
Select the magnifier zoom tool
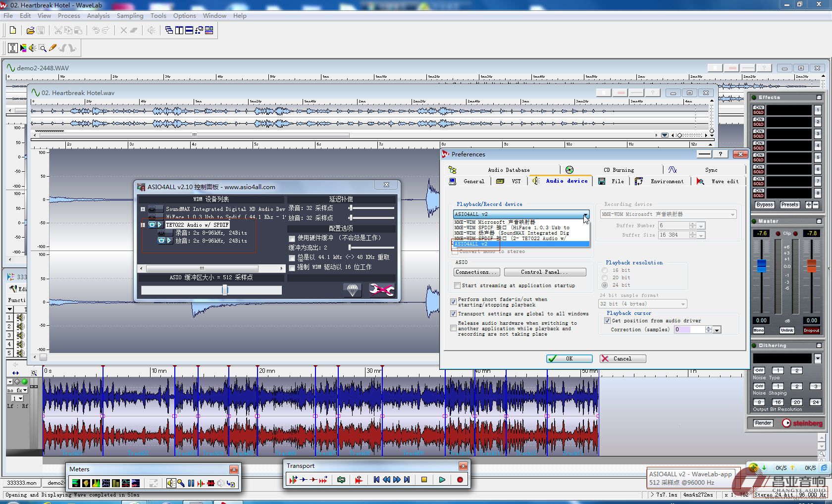pyautogui.click(x=43, y=48)
